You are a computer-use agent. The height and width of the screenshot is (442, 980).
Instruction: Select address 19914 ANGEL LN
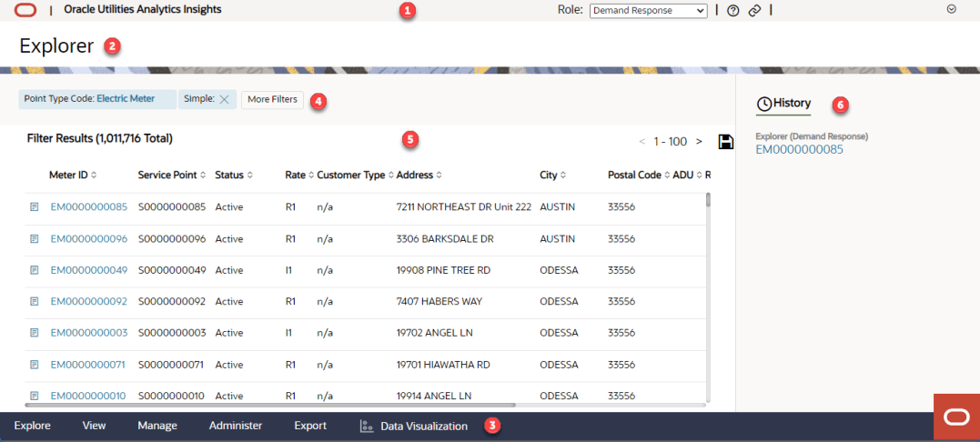click(434, 396)
